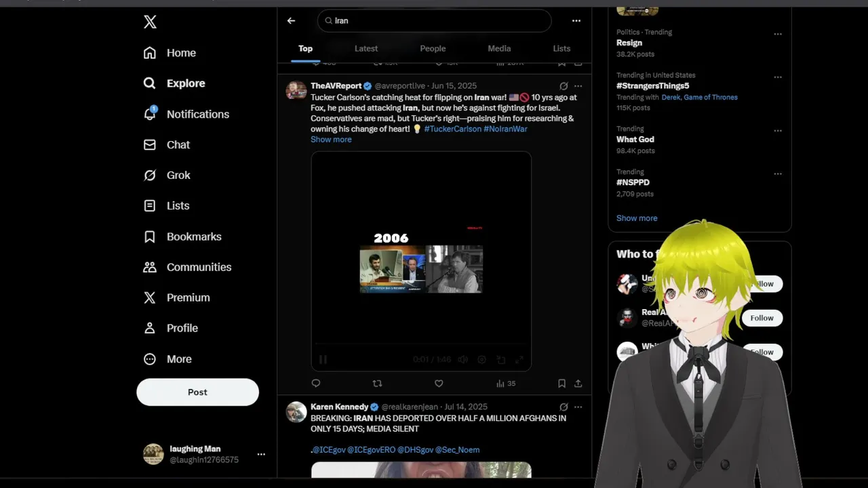This screenshot has width=868, height=488.
Task: Open TheAVReport profile avatar
Action: pos(296,90)
